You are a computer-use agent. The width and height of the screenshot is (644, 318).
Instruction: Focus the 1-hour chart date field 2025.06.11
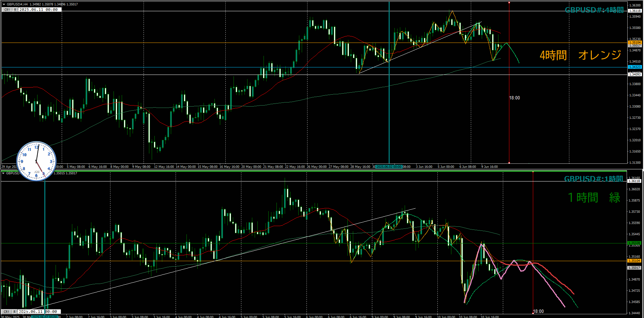point(39,312)
